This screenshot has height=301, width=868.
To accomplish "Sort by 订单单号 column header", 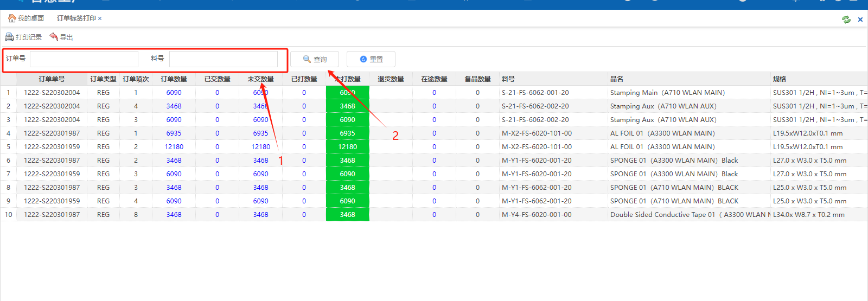I will 52,79.
